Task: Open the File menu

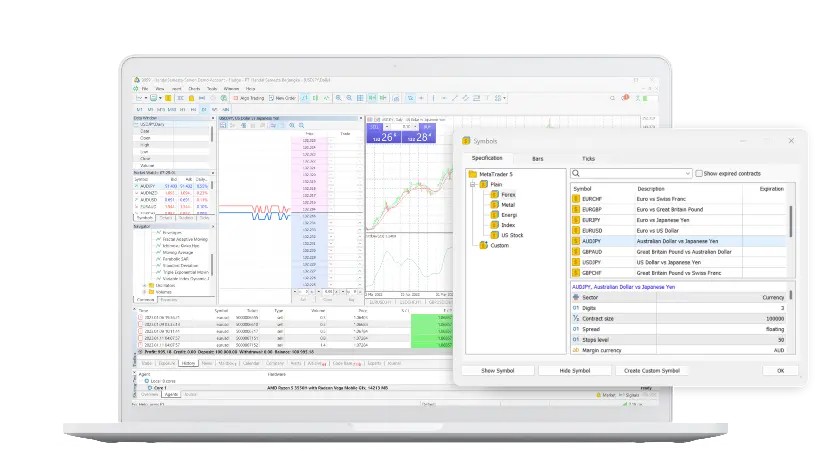Action: (145, 89)
